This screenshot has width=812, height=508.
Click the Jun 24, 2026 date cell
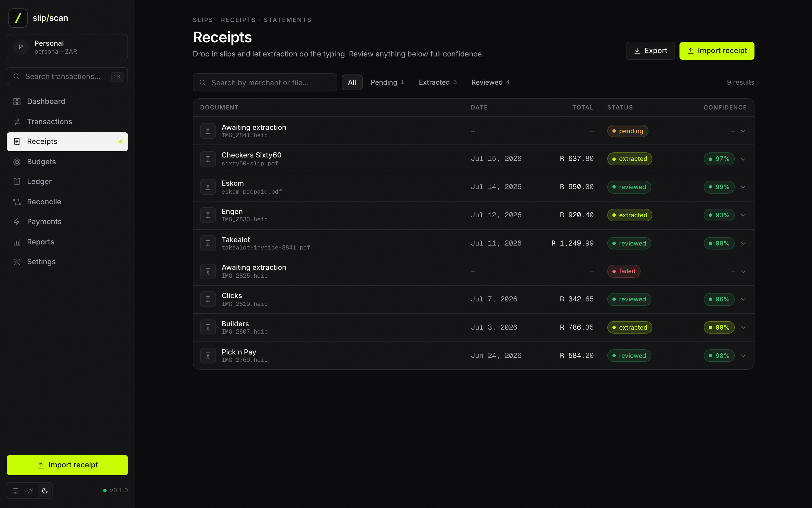(x=496, y=356)
